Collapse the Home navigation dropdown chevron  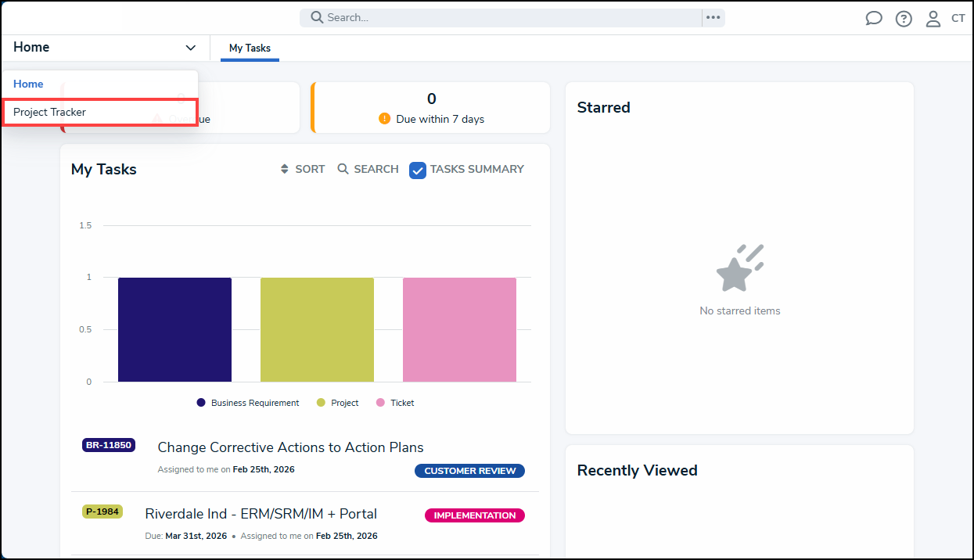tap(191, 48)
